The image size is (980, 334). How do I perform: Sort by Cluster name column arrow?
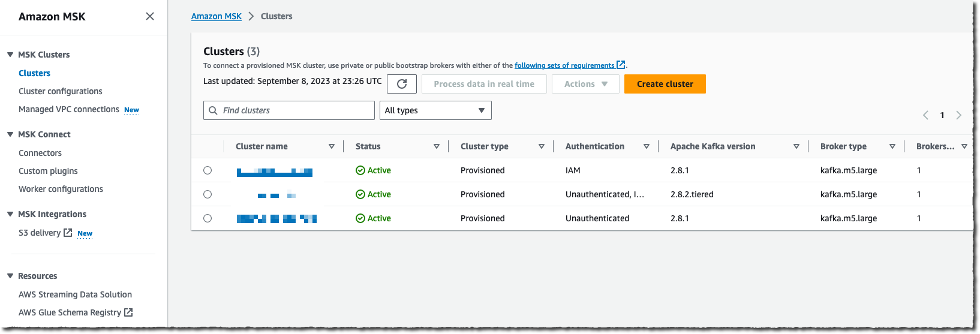[x=332, y=146]
